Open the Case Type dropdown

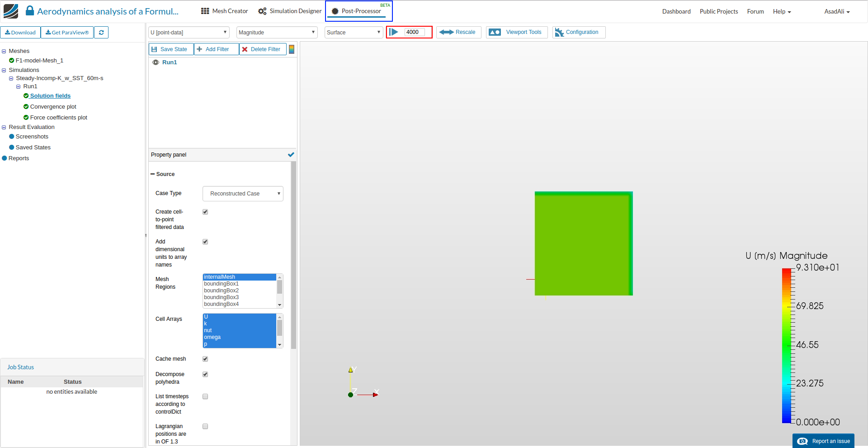point(243,194)
